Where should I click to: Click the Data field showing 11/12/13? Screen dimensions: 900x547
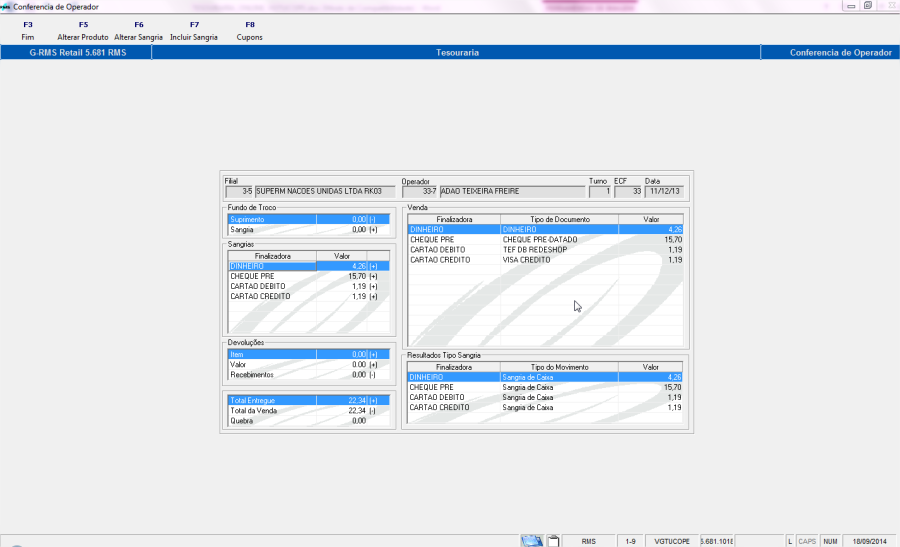[664, 191]
